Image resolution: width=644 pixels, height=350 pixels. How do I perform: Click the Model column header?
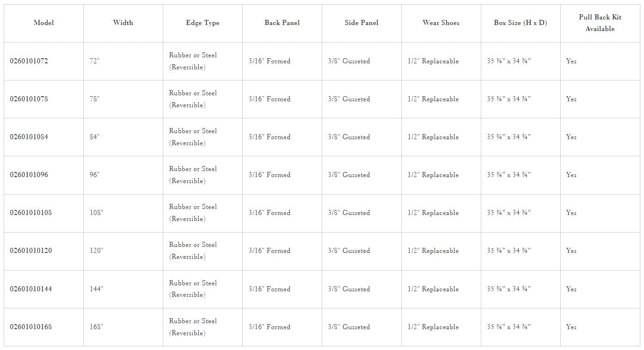point(44,23)
